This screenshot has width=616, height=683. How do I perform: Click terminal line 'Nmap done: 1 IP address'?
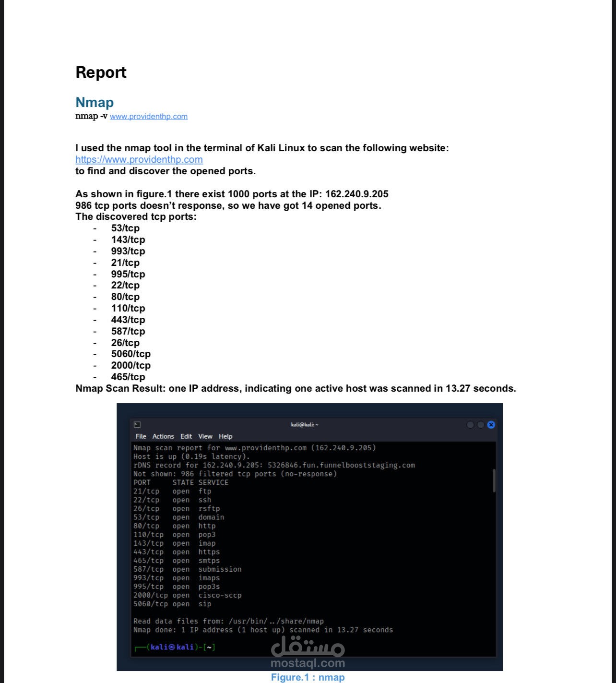[x=263, y=630]
